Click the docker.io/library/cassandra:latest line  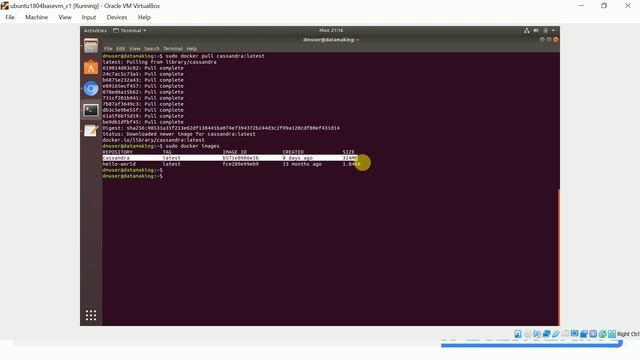coord(153,140)
